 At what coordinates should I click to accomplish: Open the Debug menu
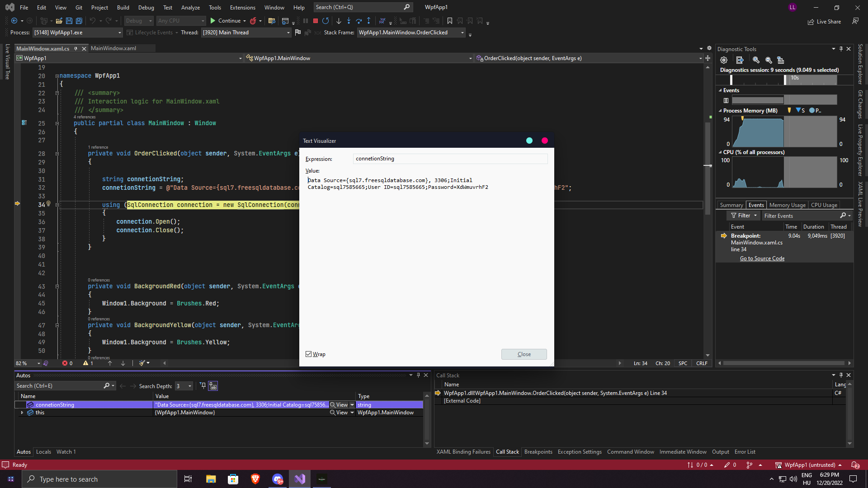(146, 7)
